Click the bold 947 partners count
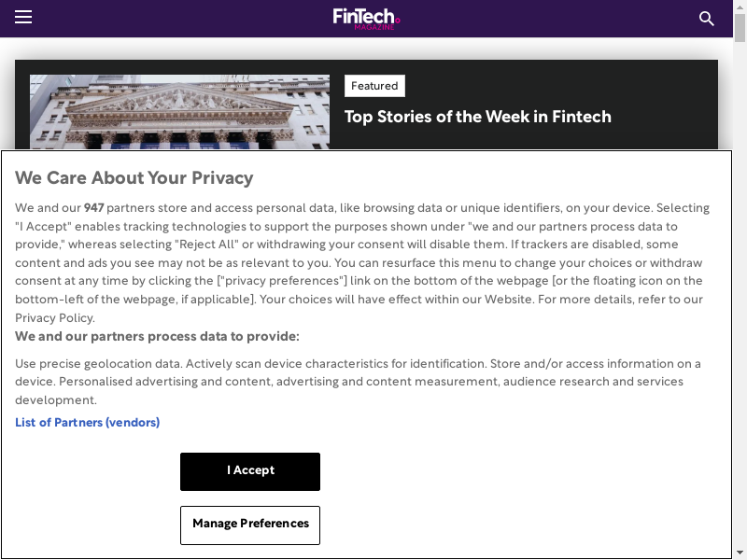 [93, 208]
